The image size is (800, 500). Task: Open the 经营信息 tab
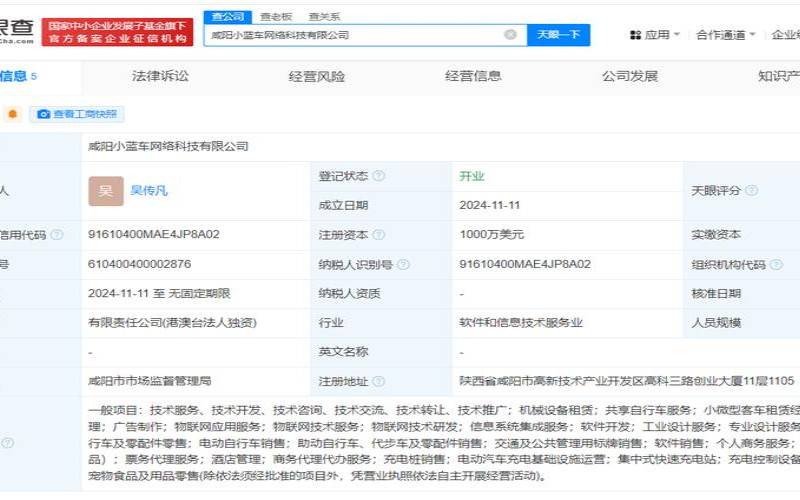473,76
